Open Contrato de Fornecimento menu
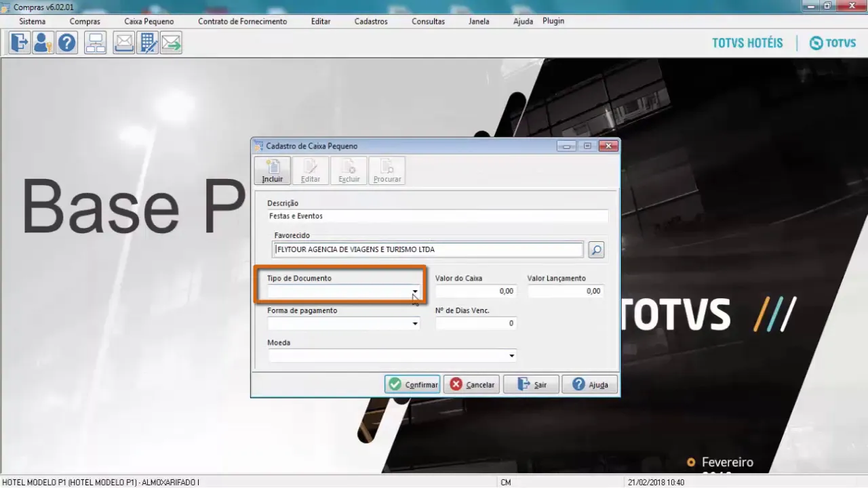This screenshot has height=488, width=868. [243, 21]
